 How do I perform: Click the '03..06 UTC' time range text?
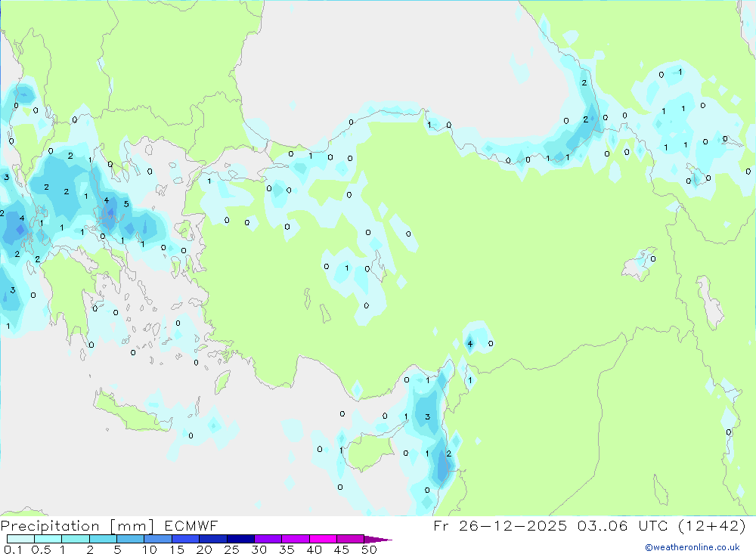coord(623,525)
